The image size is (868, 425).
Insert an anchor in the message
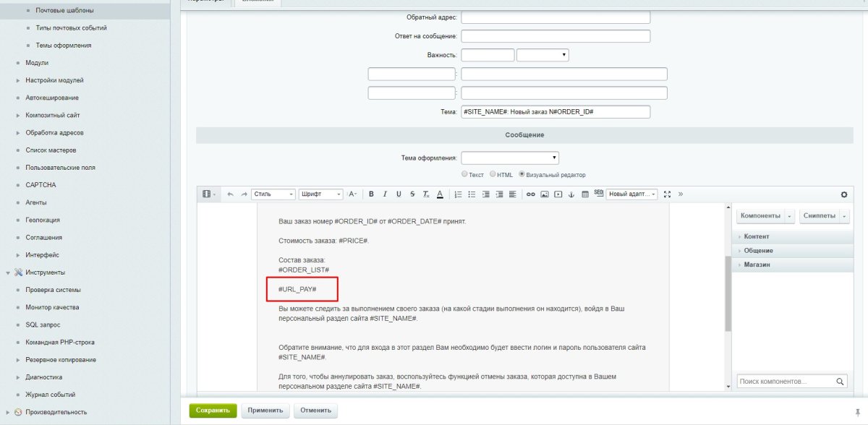click(x=571, y=194)
